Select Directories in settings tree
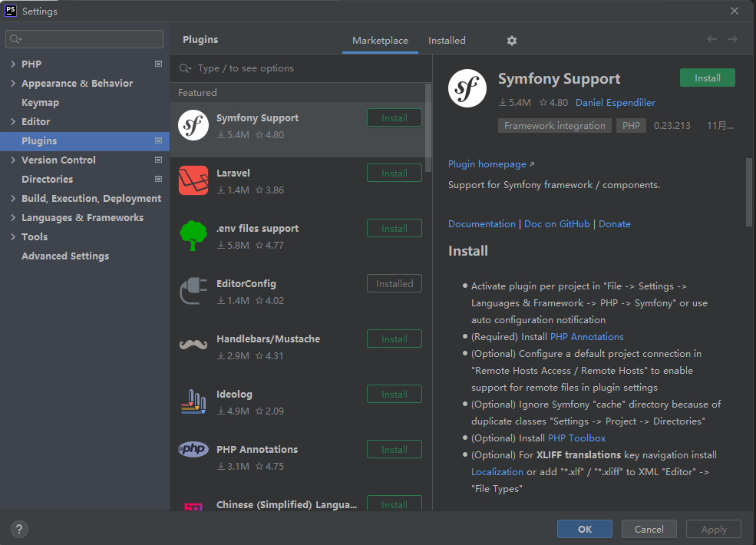Viewport: 756px width, 545px height. point(85,179)
